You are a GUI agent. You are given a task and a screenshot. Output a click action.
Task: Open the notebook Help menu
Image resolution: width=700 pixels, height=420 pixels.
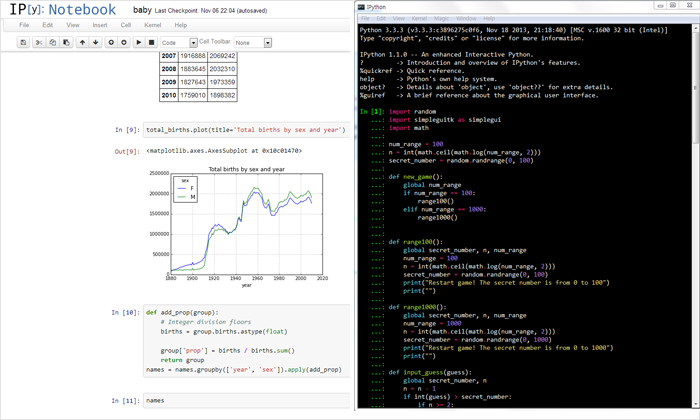pyautogui.click(x=180, y=25)
